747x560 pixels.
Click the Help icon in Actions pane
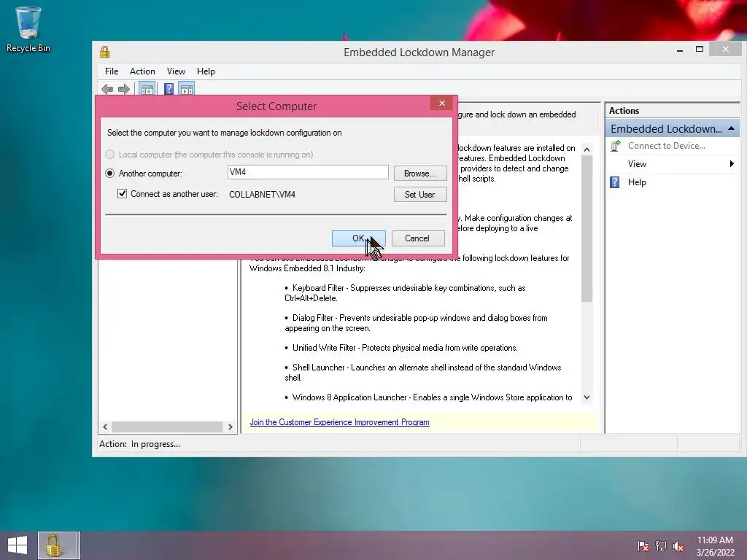[615, 182]
